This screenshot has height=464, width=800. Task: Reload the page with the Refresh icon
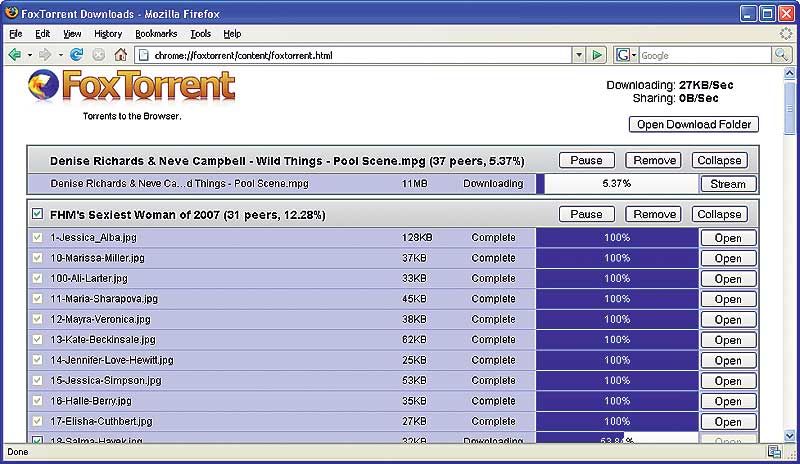click(x=77, y=55)
